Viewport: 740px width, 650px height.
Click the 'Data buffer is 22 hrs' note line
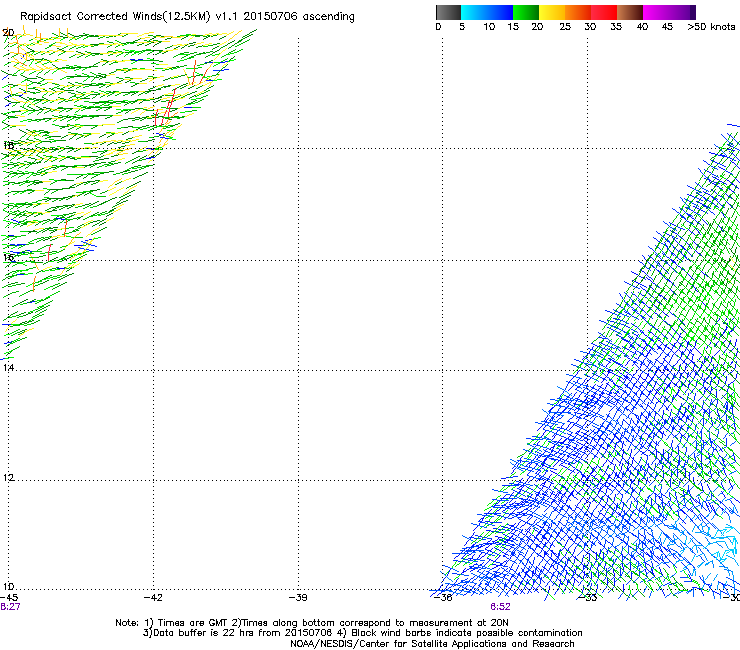tap(362, 633)
